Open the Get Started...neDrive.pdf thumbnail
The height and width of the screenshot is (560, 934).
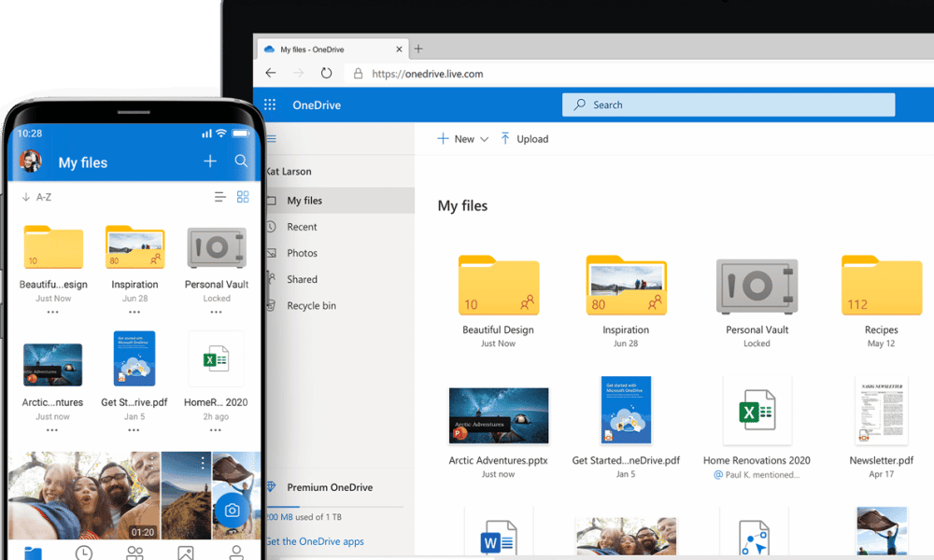coord(626,410)
